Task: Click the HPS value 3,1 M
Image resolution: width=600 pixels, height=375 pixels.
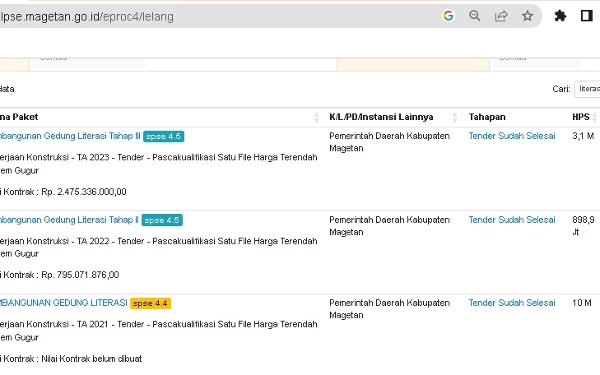Action: 583,136
